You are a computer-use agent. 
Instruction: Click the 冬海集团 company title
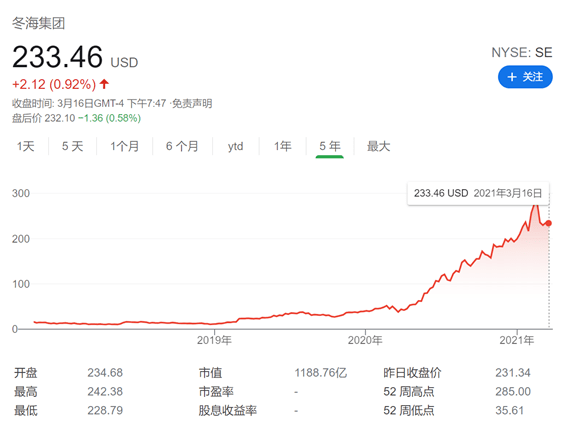(38, 23)
